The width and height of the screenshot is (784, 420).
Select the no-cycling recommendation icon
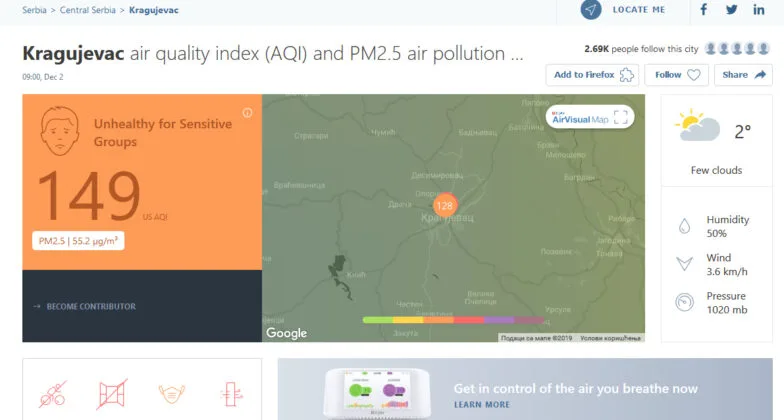point(52,393)
